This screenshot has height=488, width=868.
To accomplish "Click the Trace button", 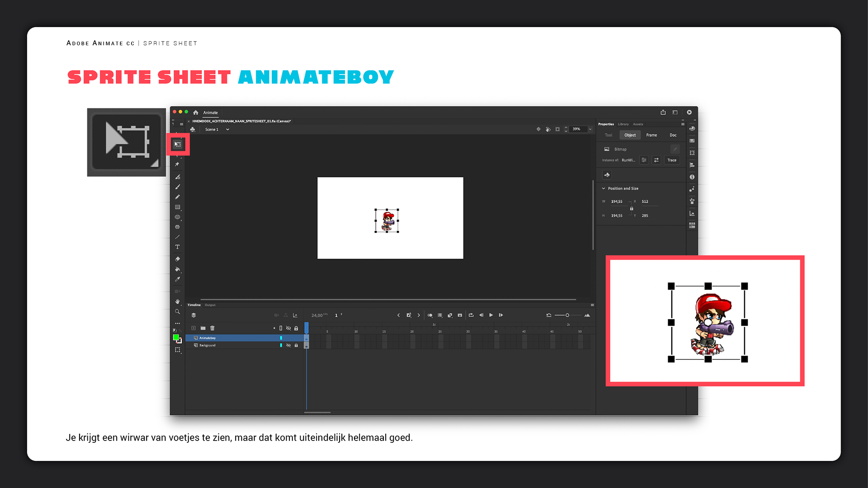I will (x=672, y=160).
